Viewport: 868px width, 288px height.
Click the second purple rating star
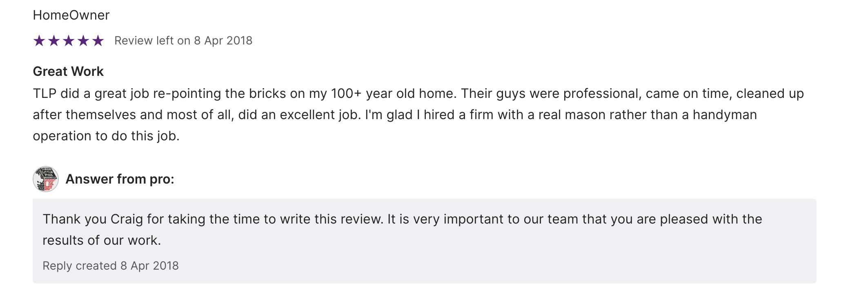click(54, 41)
